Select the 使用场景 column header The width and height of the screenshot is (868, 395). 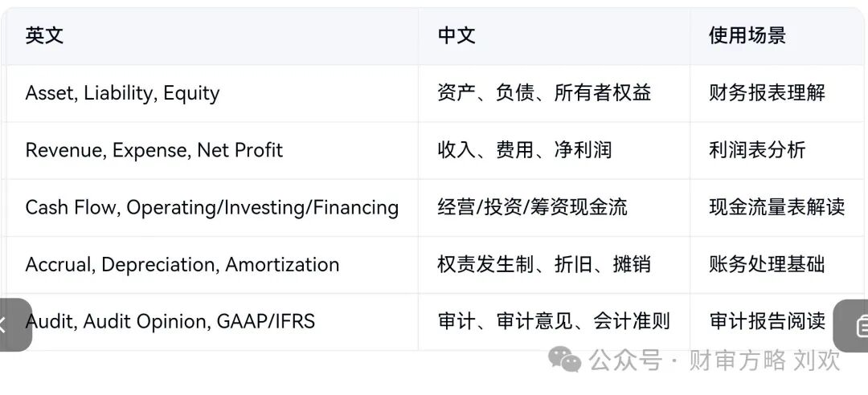[x=747, y=36]
